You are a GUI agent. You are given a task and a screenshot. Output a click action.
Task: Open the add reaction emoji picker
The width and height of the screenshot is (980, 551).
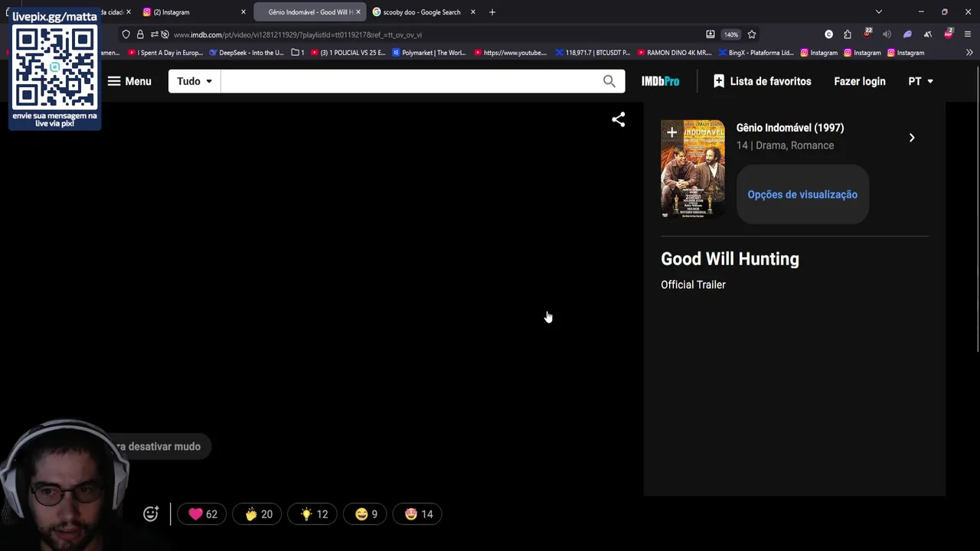click(151, 514)
